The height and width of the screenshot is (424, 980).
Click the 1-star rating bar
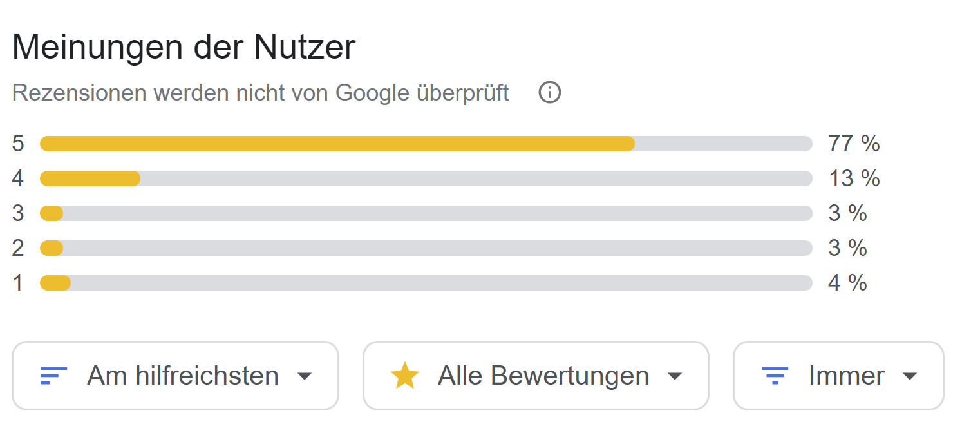tap(426, 283)
